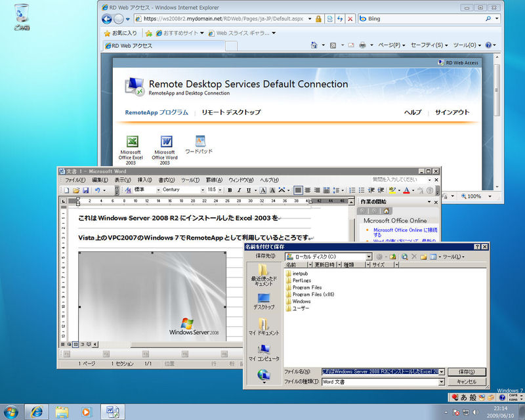Click the New document icon in Word
Screen dimensions: 525x420
point(67,190)
